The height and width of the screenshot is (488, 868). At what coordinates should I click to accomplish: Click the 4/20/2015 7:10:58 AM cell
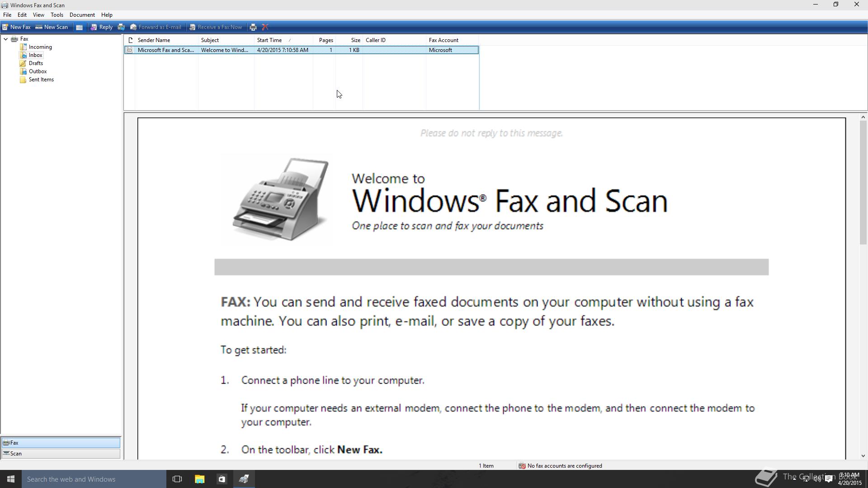tap(283, 50)
